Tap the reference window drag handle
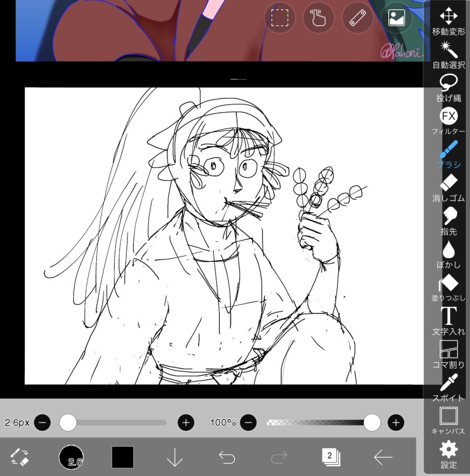This screenshot has height=476, width=470. (239, 79)
